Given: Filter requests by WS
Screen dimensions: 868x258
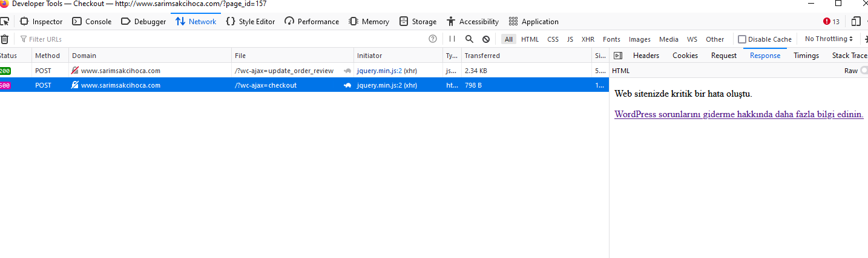Looking at the screenshot, I should (x=692, y=39).
